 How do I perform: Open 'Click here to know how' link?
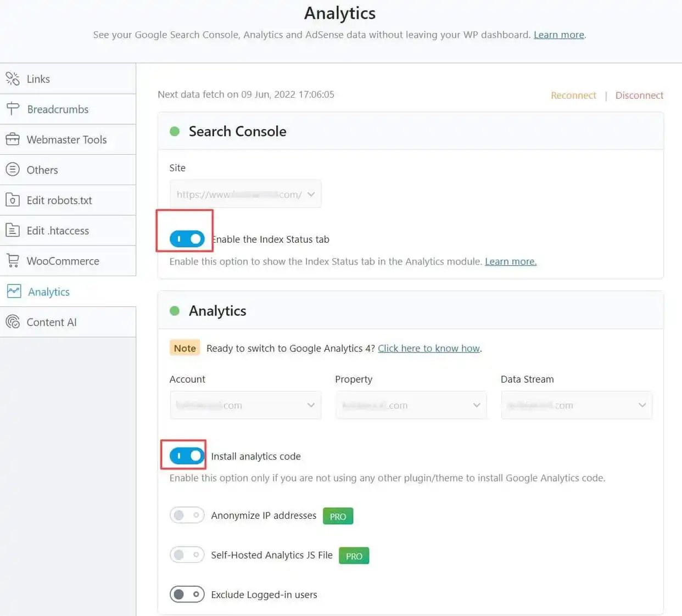[x=429, y=348]
